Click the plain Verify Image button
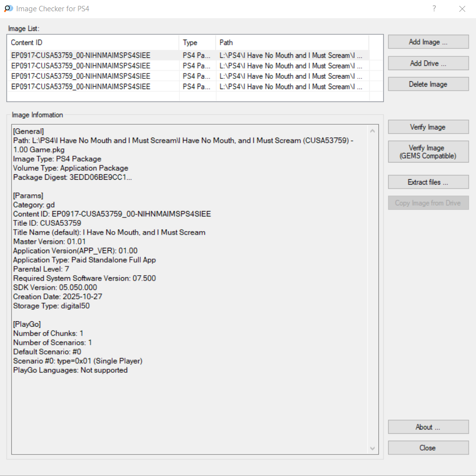 (428, 127)
